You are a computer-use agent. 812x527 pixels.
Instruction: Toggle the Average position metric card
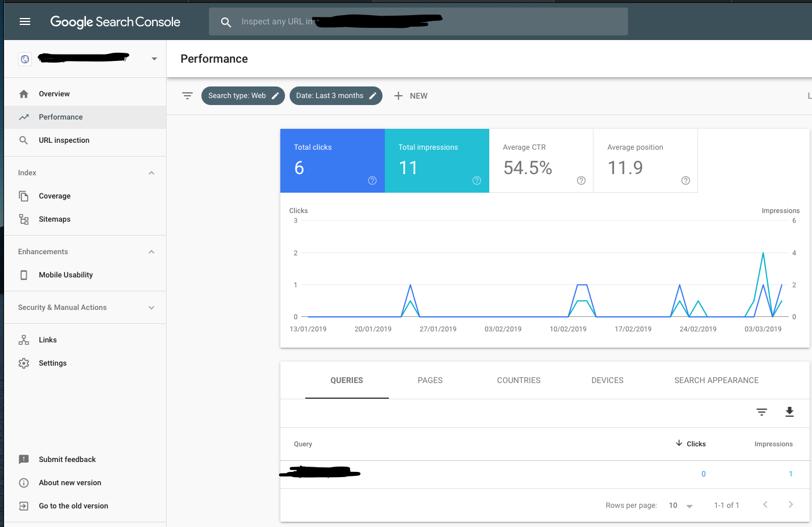(x=645, y=161)
